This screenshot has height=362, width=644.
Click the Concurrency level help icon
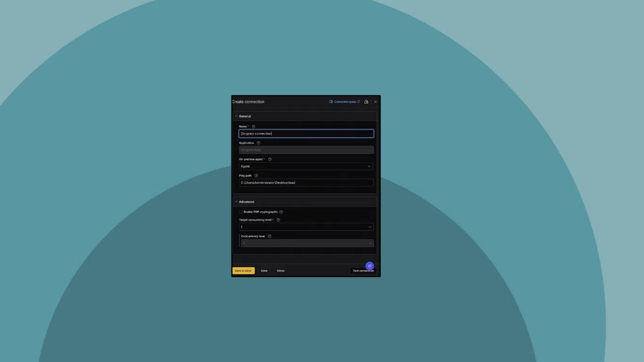269,236
